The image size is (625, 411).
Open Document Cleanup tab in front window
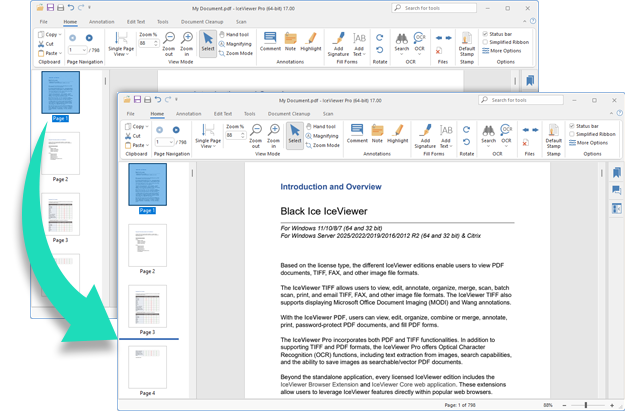tap(288, 114)
